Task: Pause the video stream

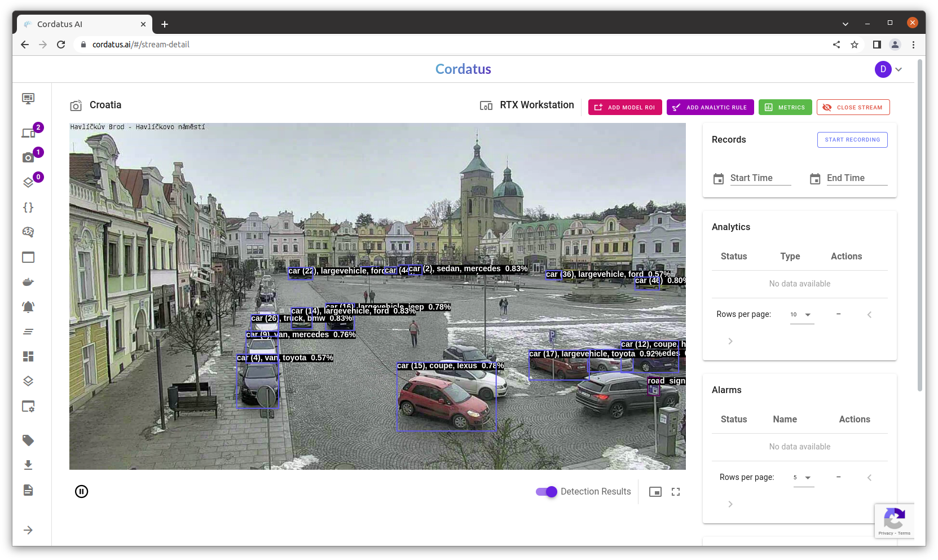Action: click(x=82, y=492)
